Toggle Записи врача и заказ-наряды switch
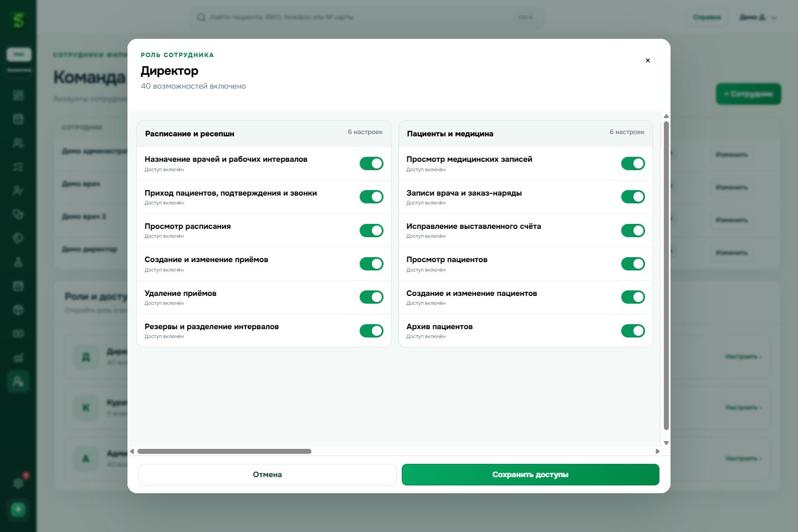The image size is (798, 532). [633, 197]
